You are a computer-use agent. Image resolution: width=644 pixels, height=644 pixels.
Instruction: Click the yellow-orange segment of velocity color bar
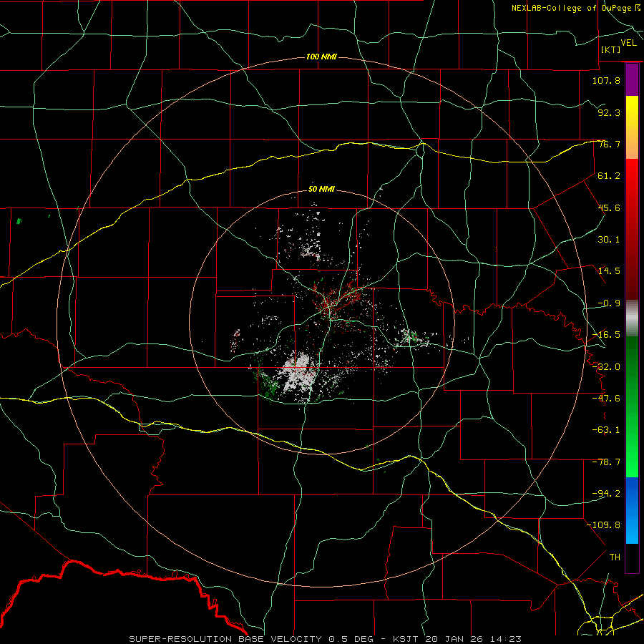pos(632,127)
